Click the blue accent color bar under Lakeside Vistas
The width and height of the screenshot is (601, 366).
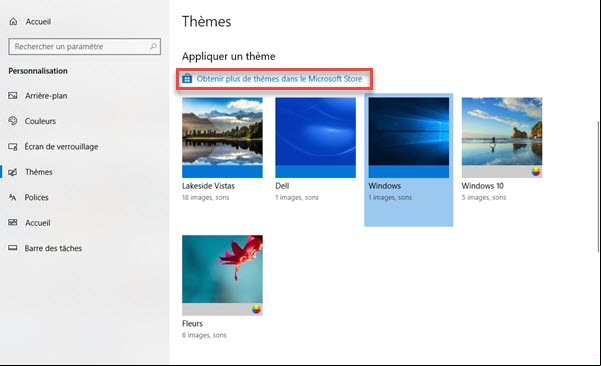(222, 172)
